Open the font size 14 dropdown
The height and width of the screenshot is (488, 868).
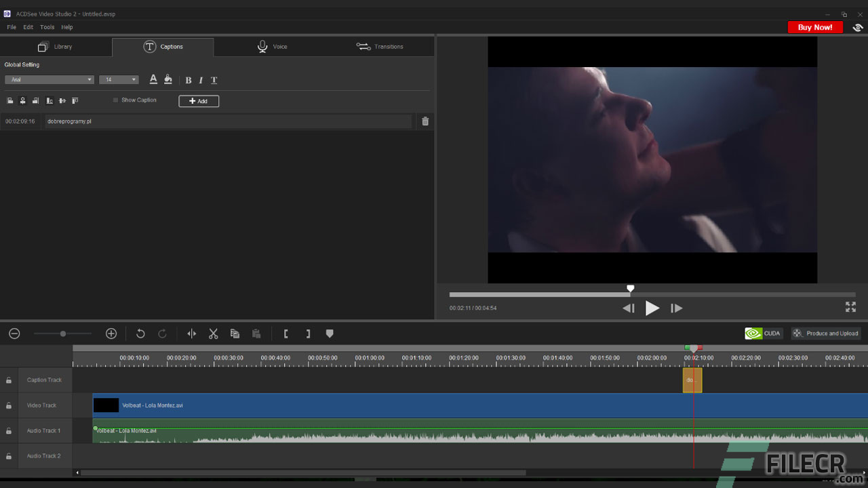pos(119,80)
